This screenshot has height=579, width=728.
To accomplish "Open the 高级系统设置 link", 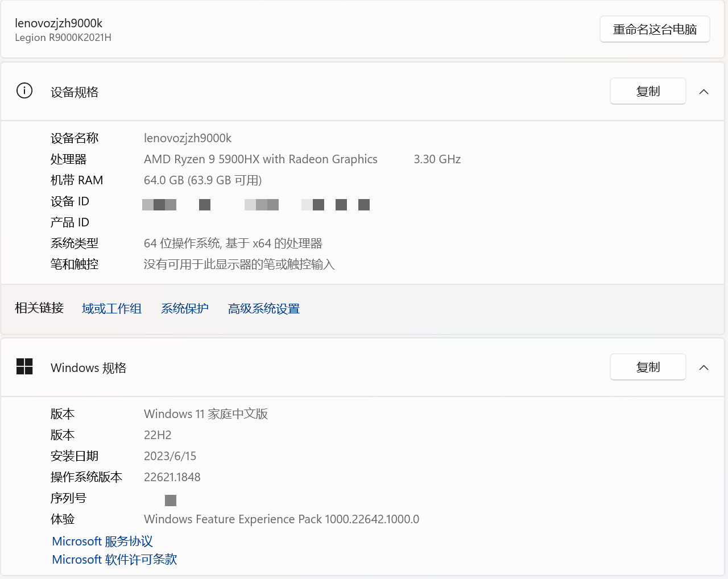I will (264, 308).
